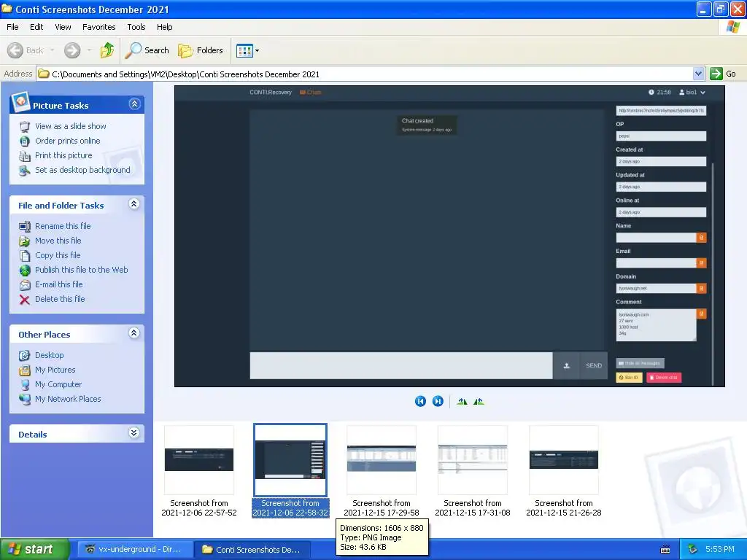Click the large preview image of the chat
Screen dimensions: 747x560
point(449,236)
